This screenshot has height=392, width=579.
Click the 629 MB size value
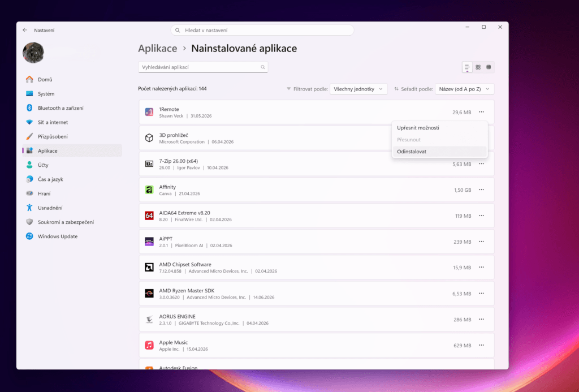[x=463, y=346]
